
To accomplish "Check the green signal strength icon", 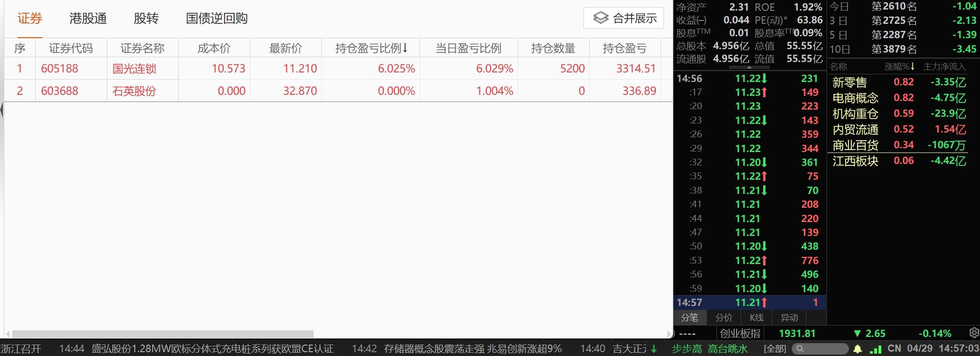I will [876, 349].
